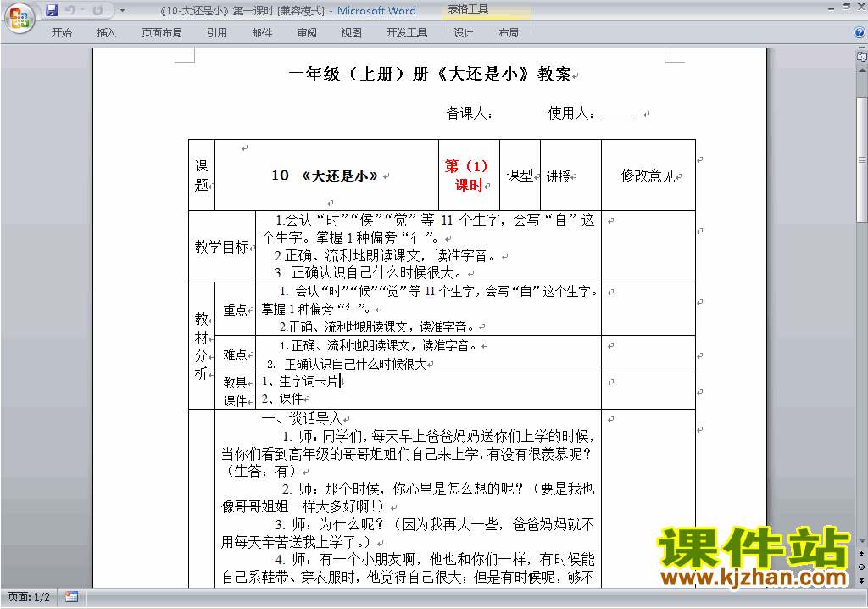The image size is (868, 609).
Task: Click the Save floppy disk icon
Action: point(52,10)
